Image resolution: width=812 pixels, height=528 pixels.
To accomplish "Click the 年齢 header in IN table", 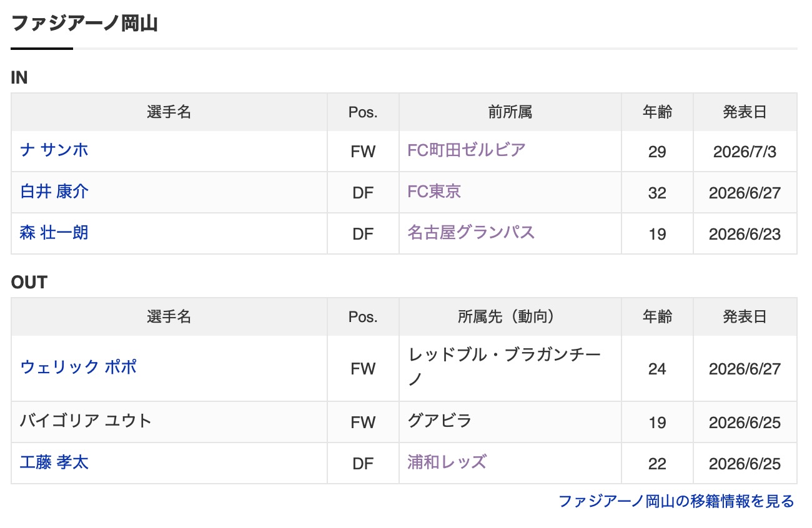I will point(657,112).
